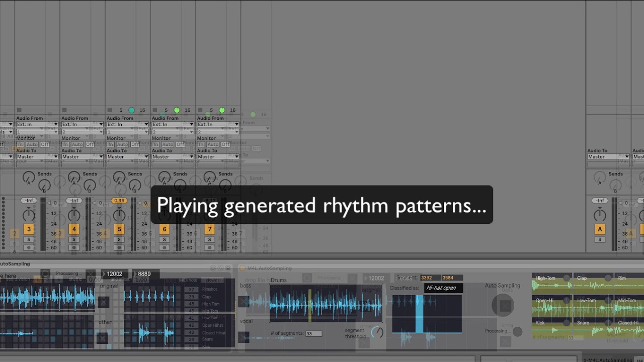Arm track 3 for recording
The height and width of the screenshot is (362, 644).
pyautogui.click(x=29, y=247)
